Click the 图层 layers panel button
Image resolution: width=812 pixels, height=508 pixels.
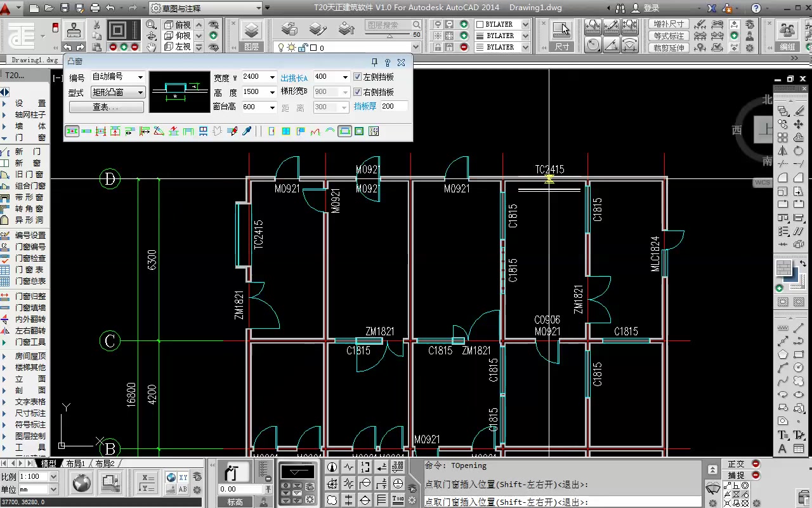pyautogui.click(x=252, y=36)
